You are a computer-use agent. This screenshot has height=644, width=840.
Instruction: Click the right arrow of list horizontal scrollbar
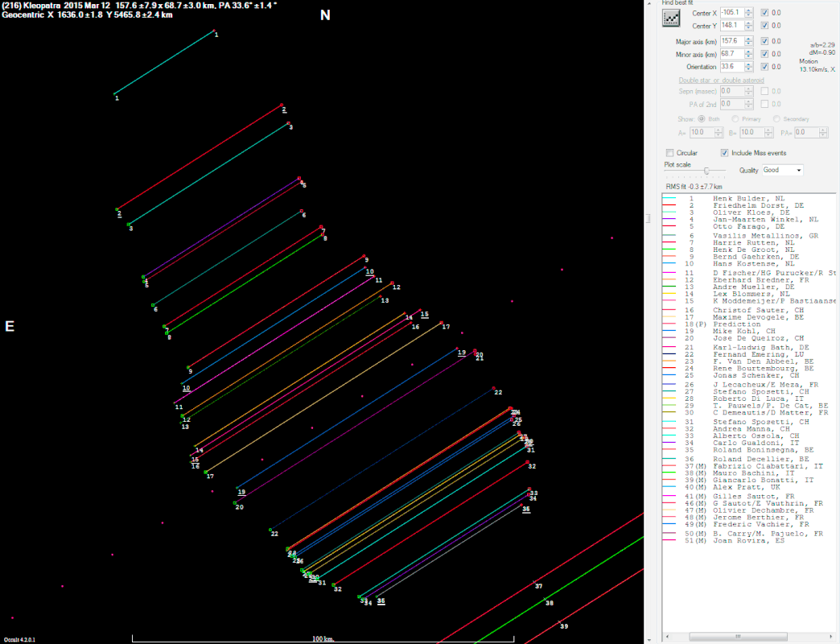830,637
